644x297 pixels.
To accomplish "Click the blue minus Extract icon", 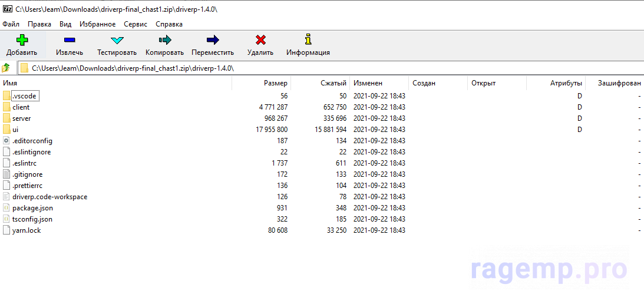I will point(69,40).
